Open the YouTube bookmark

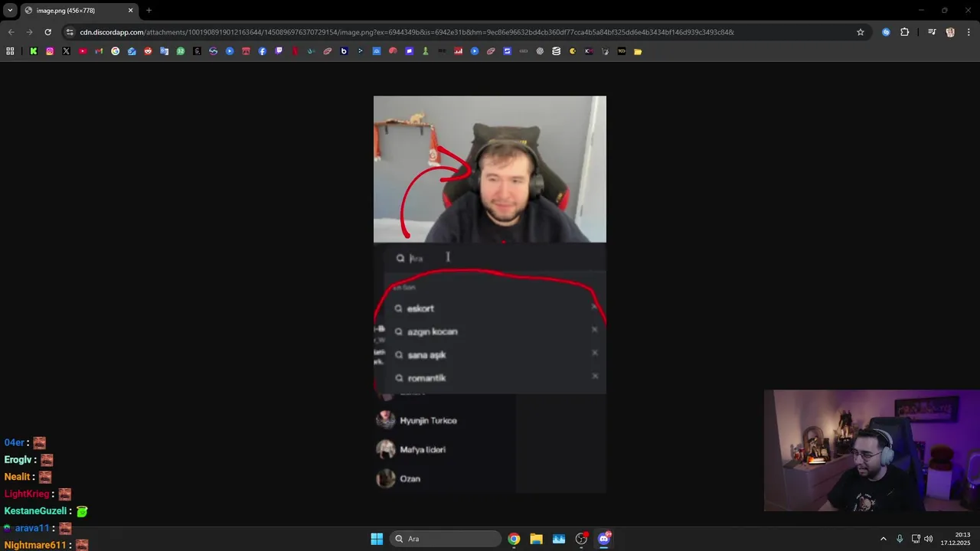click(83, 51)
